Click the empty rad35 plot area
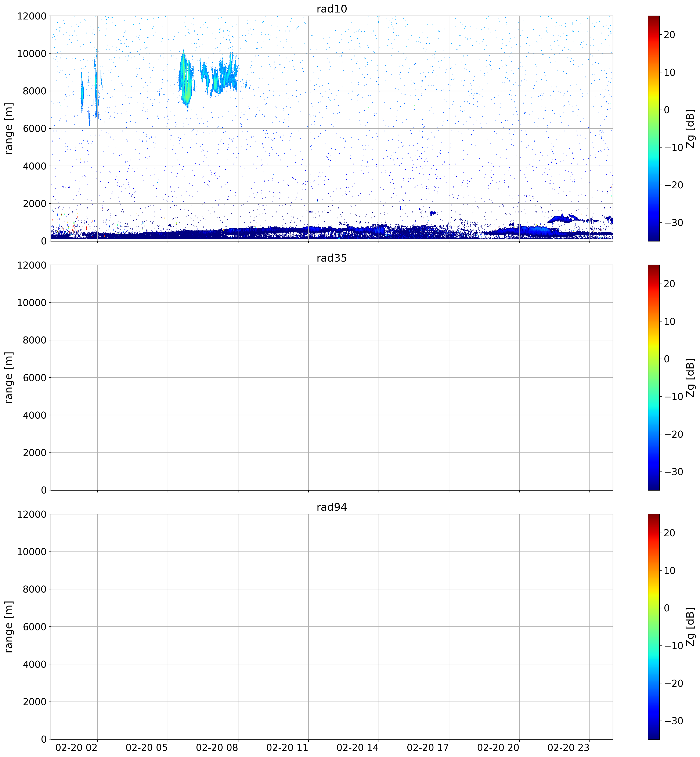 point(332,377)
